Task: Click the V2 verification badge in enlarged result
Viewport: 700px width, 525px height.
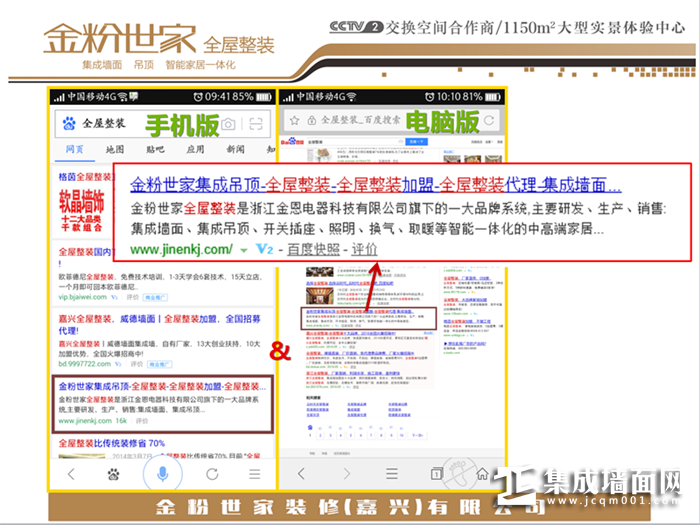Action: coord(264,249)
